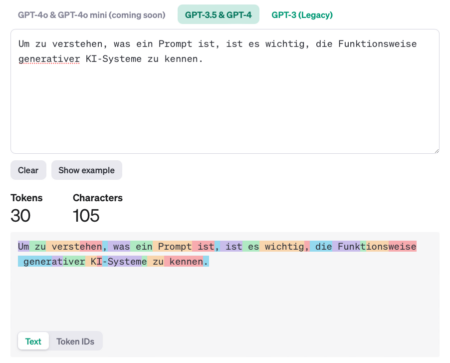Click the token count value 30
The height and width of the screenshot is (363, 450).
point(20,216)
